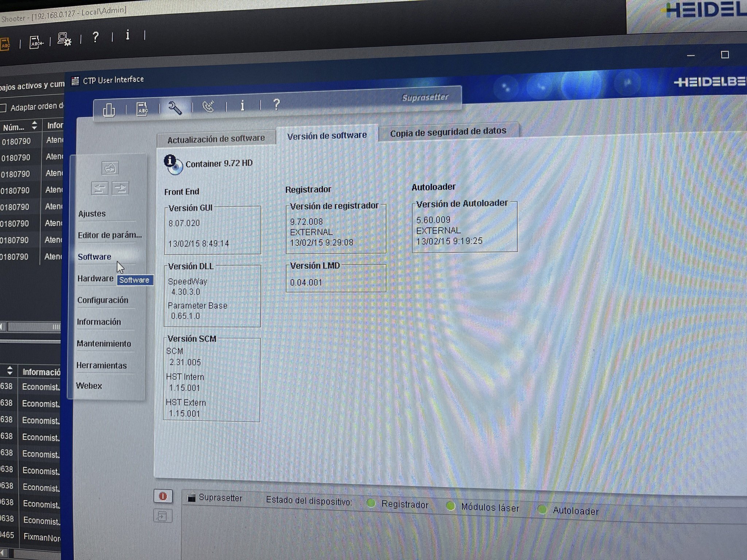
Task: Click the Container 9.72 HD label
Action: click(x=219, y=163)
